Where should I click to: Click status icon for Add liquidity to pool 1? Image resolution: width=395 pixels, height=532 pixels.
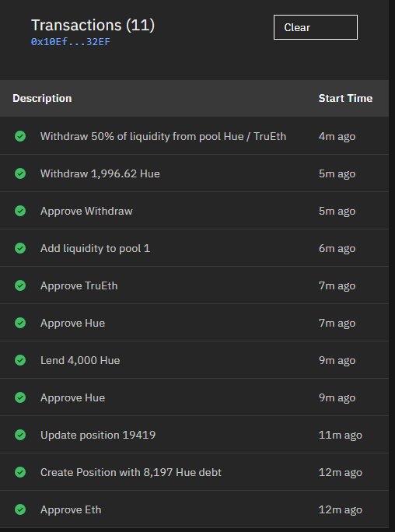pyautogui.click(x=20, y=248)
